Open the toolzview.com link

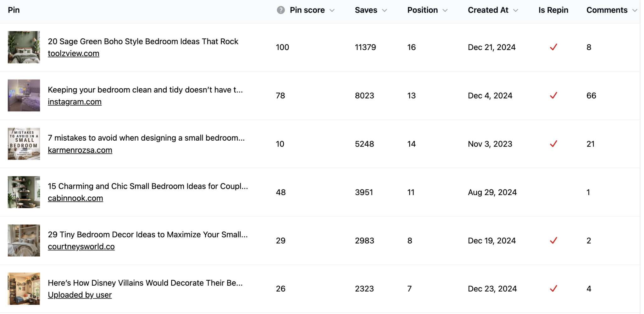(x=73, y=53)
